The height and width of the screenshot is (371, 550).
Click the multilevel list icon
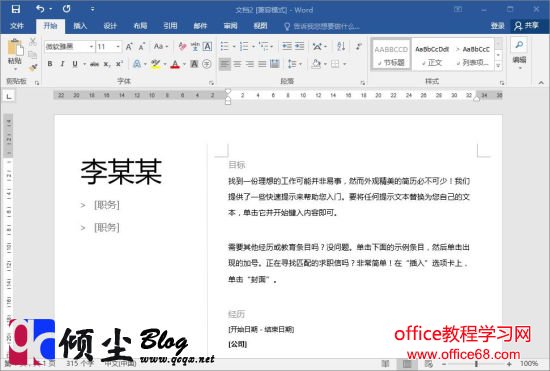263,46
